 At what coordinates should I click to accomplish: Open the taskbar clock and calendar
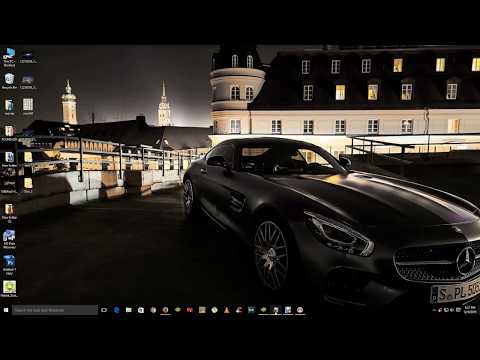click(470, 310)
